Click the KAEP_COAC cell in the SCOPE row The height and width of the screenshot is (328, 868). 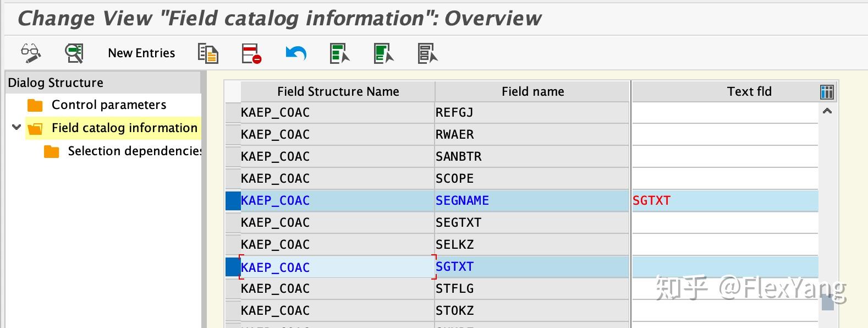[x=338, y=178]
